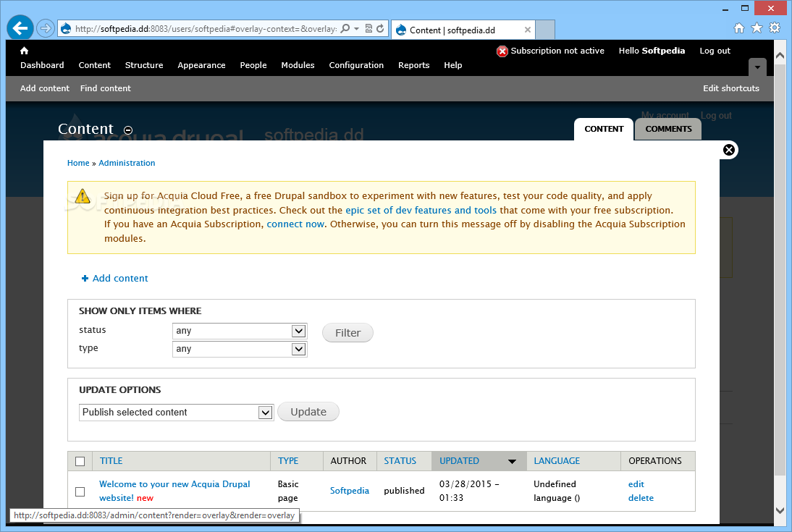792x532 pixels.
Task: Open the Dashboard menu item
Action: click(x=42, y=65)
